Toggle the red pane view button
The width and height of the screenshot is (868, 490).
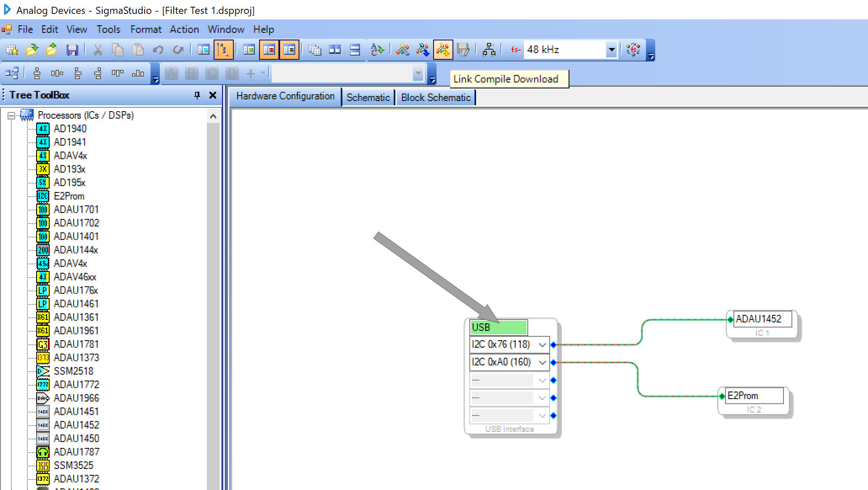click(x=269, y=50)
